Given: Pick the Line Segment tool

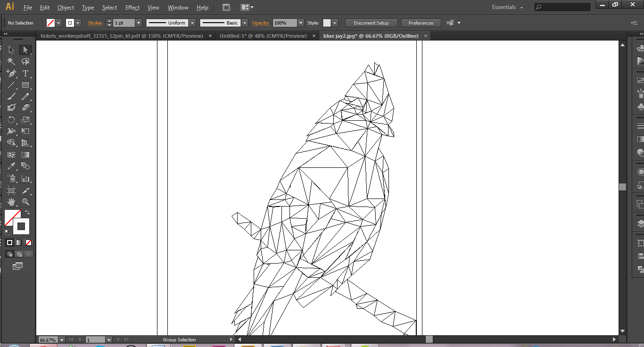Looking at the screenshot, I should pos(11,85).
